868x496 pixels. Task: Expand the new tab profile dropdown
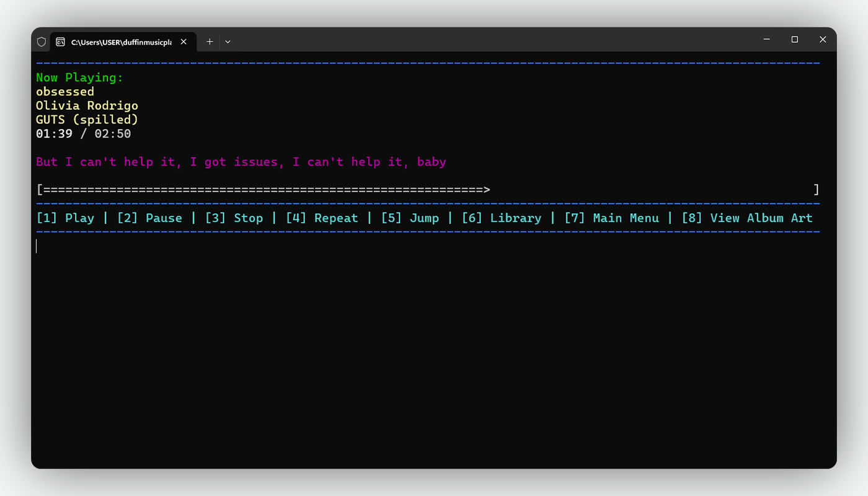click(228, 42)
